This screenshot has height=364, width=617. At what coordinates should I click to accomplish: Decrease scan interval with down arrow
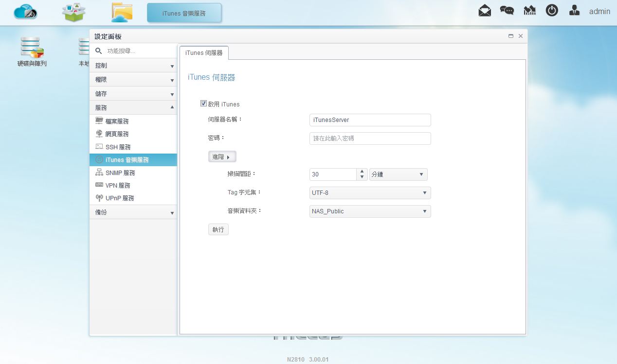[x=362, y=177]
